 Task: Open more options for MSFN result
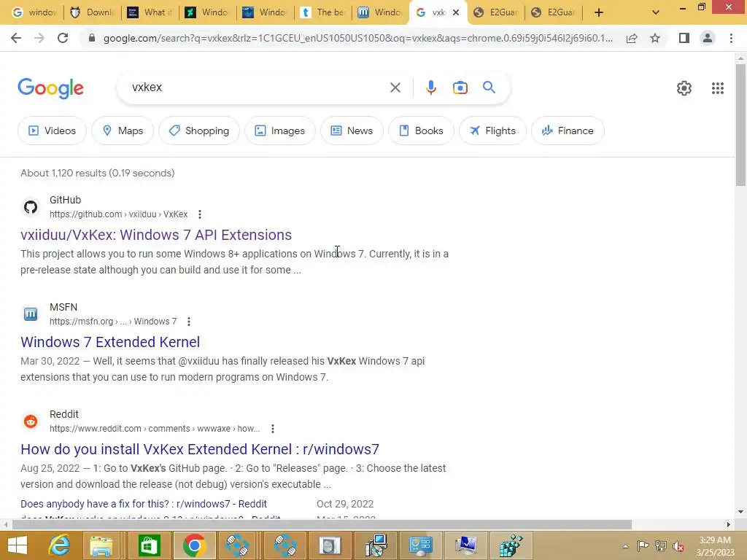pos(189,322)
